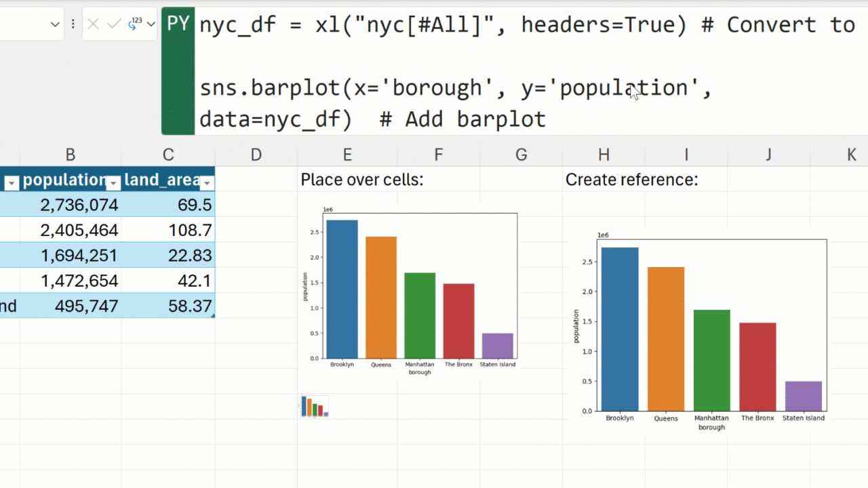The image size is (868, 488).
Task: Select column F header
Action: point(438,155)
